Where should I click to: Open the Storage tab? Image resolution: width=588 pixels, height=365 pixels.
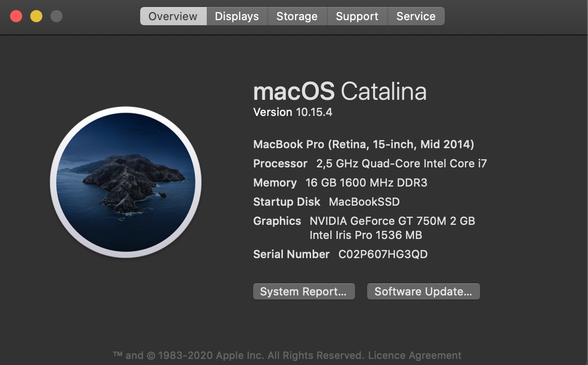(297, 16)
